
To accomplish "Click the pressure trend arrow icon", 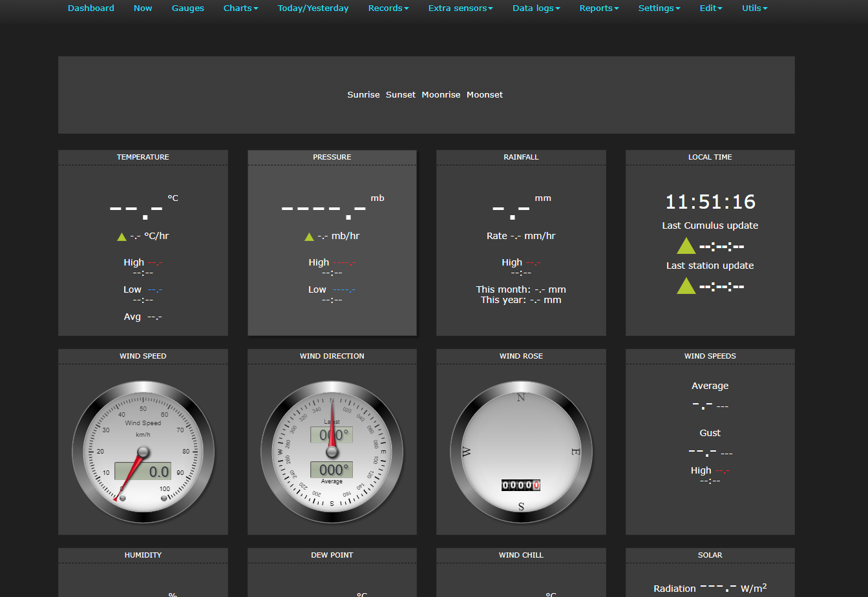I will pos(309,236).
